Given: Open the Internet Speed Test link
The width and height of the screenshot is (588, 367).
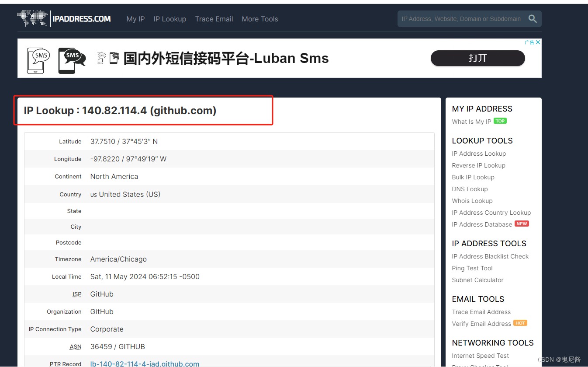Looking at the screenshot, I should (x=481, y=356).
